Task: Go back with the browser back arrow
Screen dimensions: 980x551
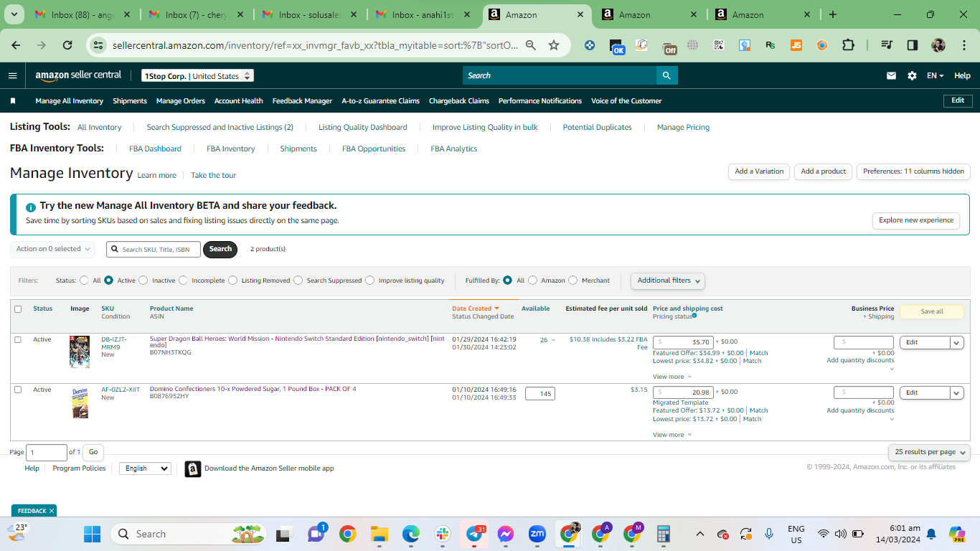Action: pyautogui.click(x=16, y=45)
